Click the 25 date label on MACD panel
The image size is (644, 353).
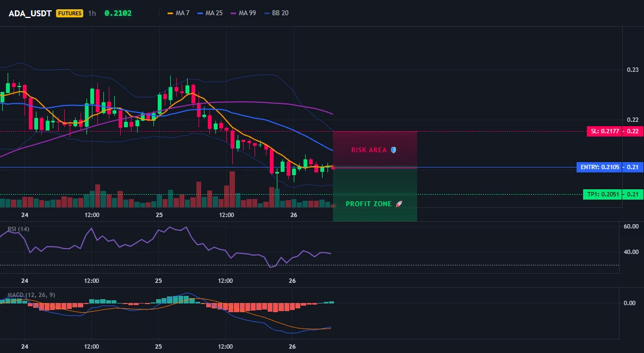(158, 346)
